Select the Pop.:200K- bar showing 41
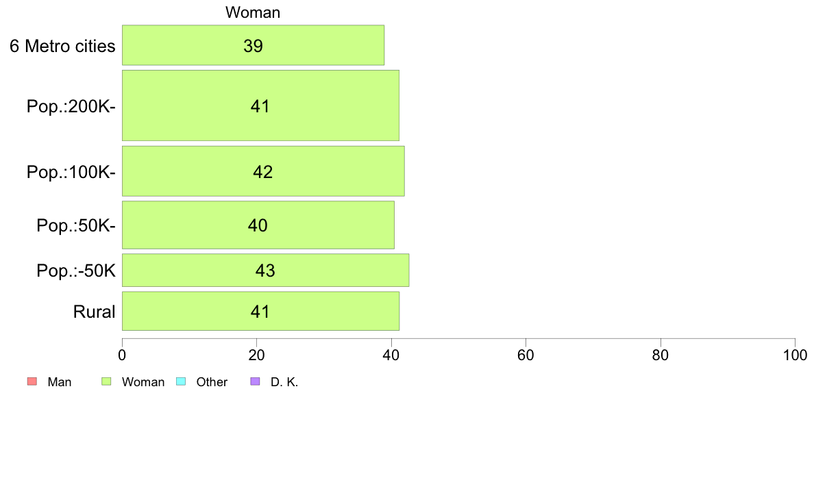Screen dimensions: 814x504 pos(260,105)
